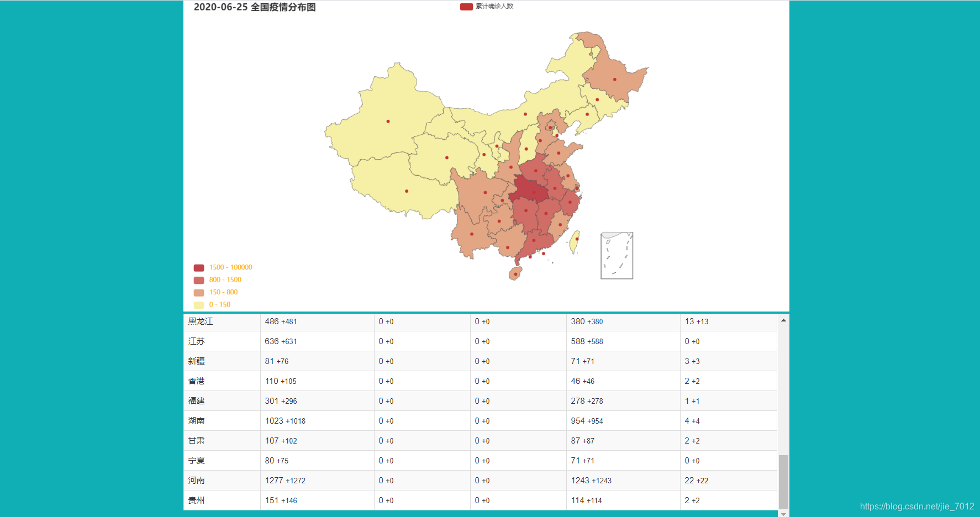The height and width of the screenshot is (517, 980).
Task: Click the table vertical scrollbar thumb
Action: click(783, 482)
